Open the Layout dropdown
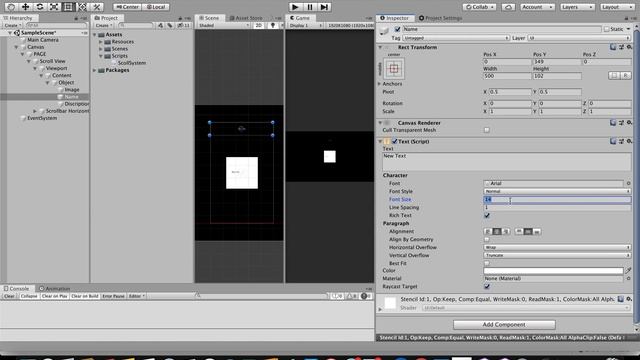Viewport: 640px width, 360px height. [617, 7]
